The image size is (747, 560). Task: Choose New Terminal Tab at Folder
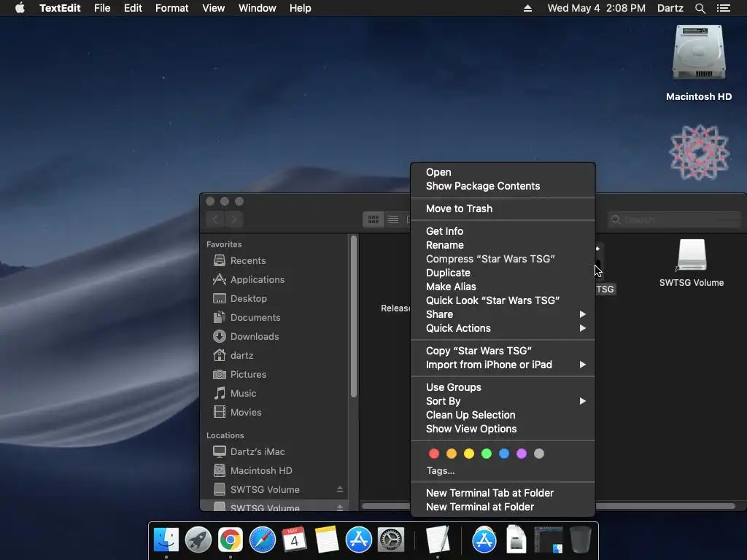pos(503,494)
